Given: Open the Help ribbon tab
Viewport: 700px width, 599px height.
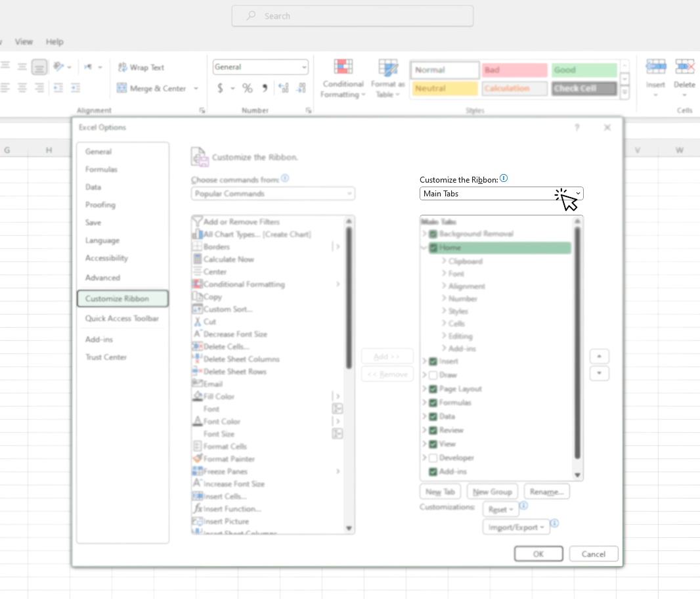Looking at the screenshot, I should 55,41.
